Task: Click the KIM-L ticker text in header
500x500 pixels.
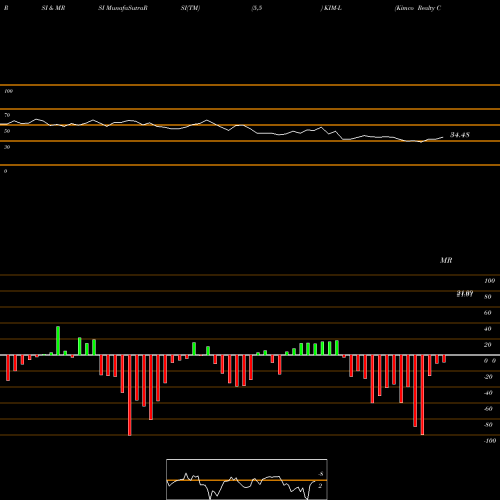Action: click(x=332, y=8)
